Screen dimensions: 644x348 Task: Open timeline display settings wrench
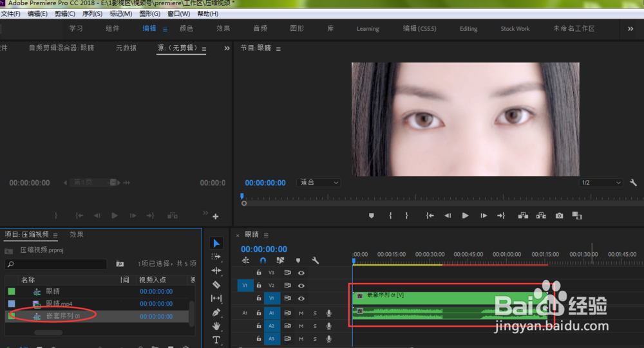point(315,260)
